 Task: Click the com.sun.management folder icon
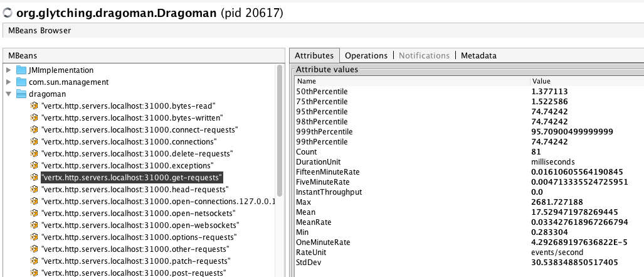coord(21,82)
